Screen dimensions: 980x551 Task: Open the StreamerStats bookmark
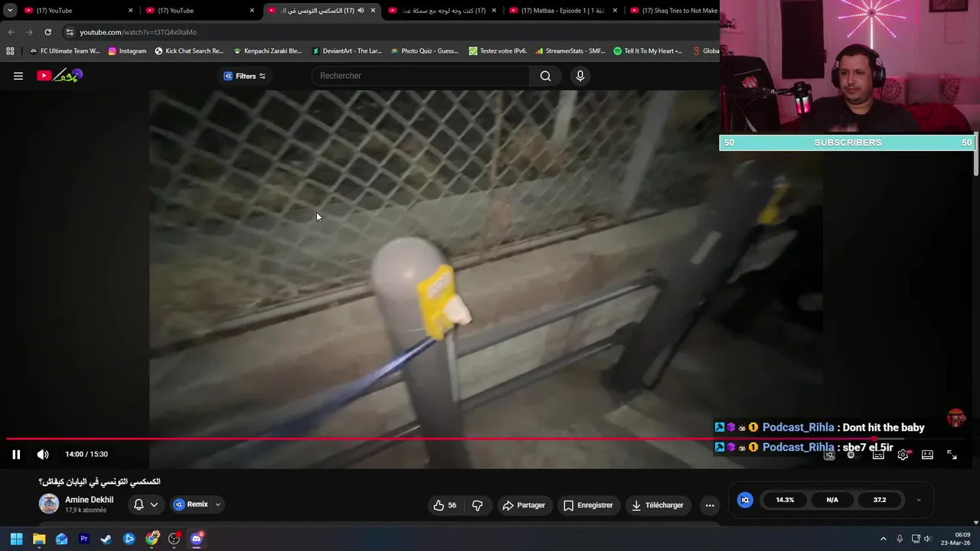click(570, 51)
